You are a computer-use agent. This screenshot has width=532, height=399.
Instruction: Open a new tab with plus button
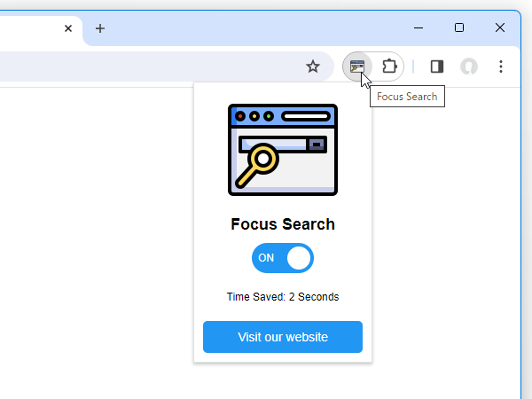100,28
